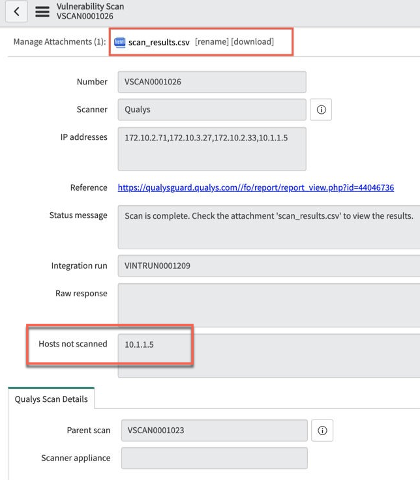Switch to Qualys Scan Details tab

pyautogui.click(x=51, y=399)
